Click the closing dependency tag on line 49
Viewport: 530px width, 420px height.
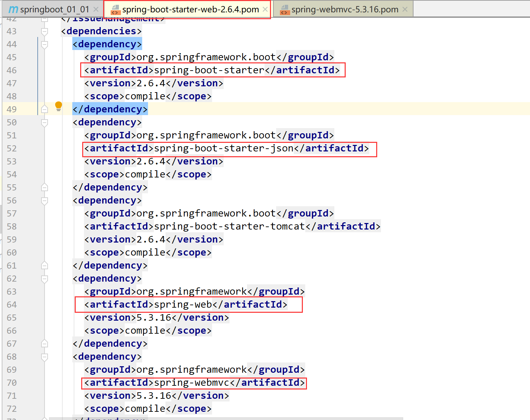[110, 109]
